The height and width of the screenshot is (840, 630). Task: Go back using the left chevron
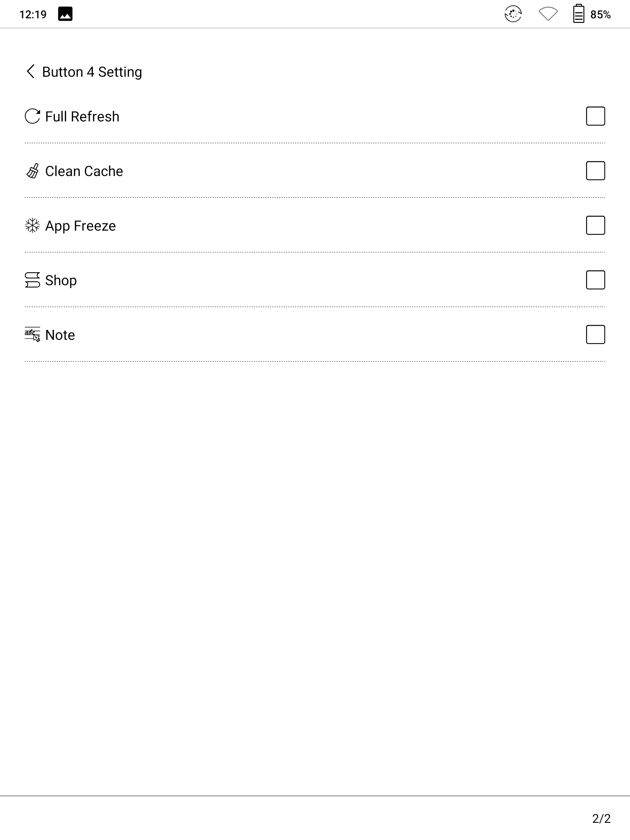(31, 71)
